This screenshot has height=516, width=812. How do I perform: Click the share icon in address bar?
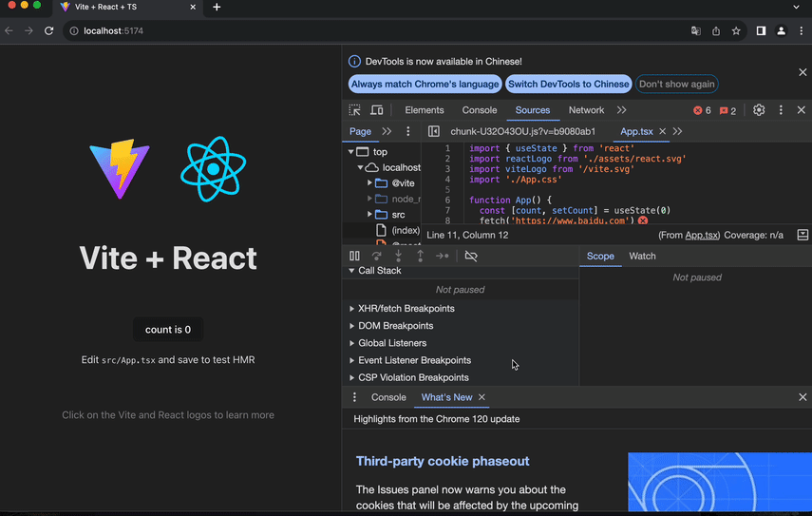[716, 31]
